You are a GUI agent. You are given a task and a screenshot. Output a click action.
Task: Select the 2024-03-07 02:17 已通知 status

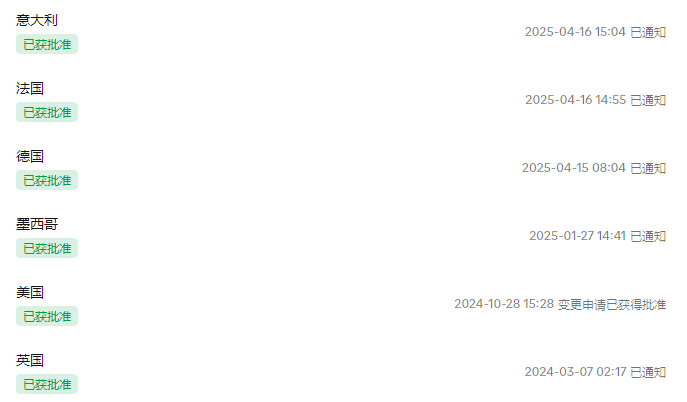[x=595, y=372]
